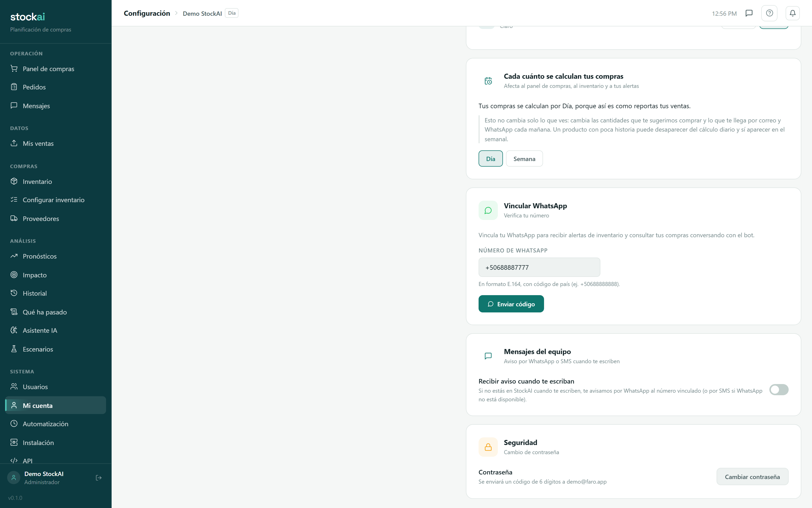This screenshot has width=812, height=508.
Task: Select the Día calculation option
Action: coord(490,158)
